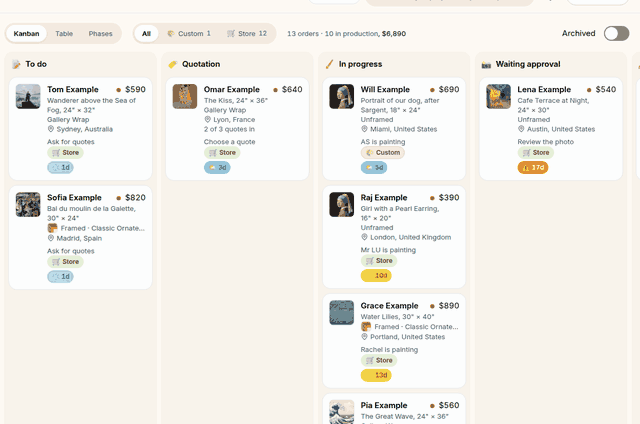Click Store tag on Omar Example card
The width and height of the screenshot is (640, 424).
(x=222, y=153)
